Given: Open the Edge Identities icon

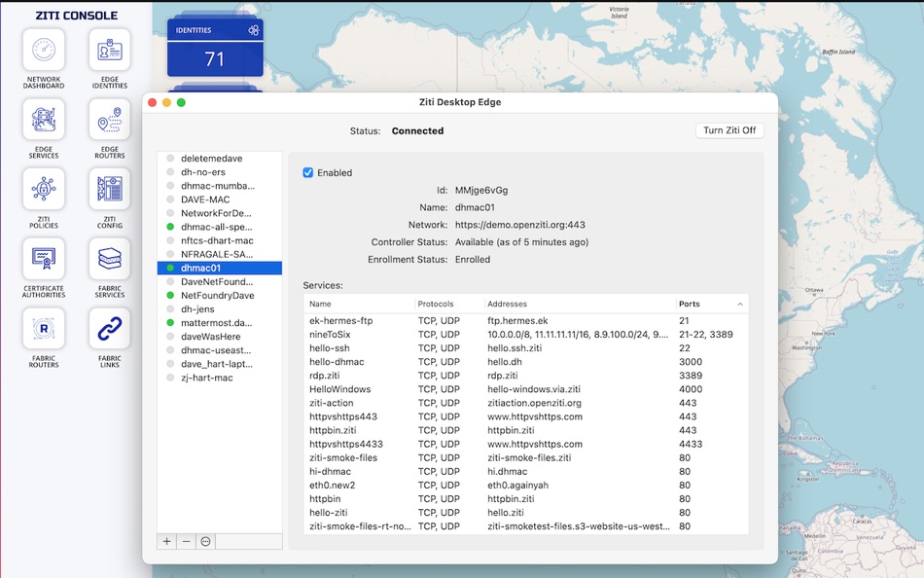Looking at the screenshot, I should 110,51.
